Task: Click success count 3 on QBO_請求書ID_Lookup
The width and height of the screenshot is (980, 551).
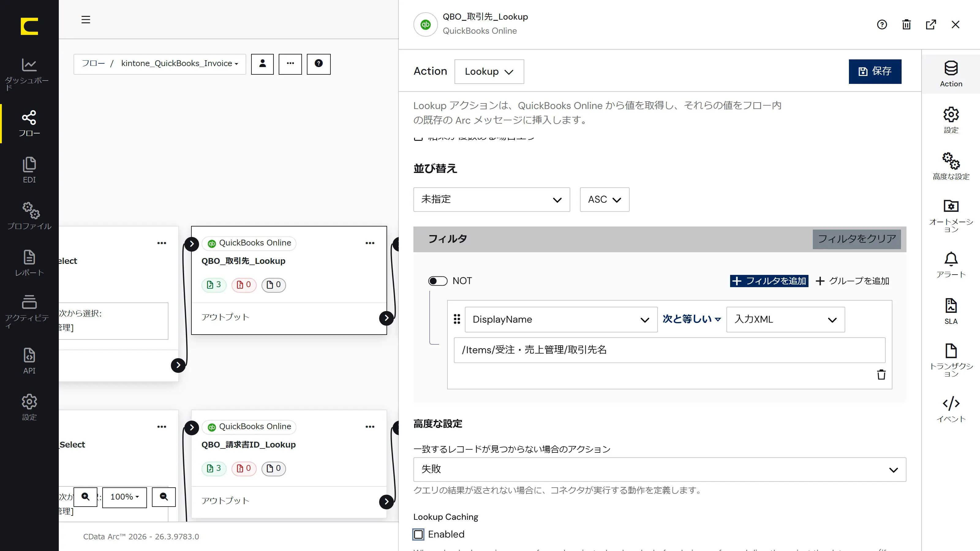Action: coord(214,468)
